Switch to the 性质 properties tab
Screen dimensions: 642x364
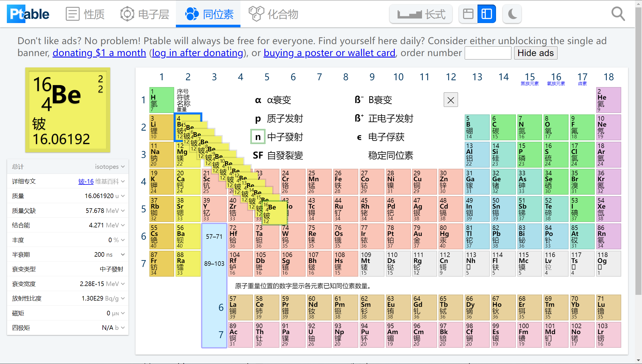[x=85, y=13]
